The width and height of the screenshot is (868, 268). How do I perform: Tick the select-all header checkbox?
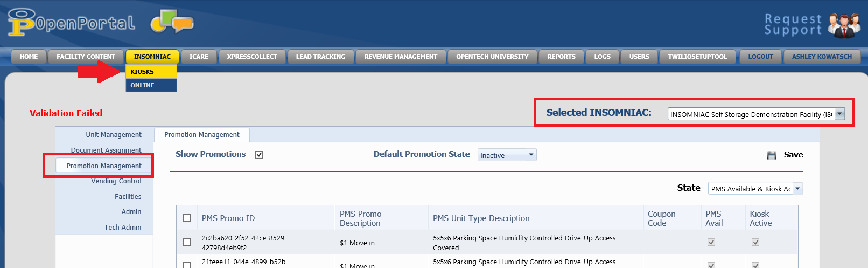[187, 218]
